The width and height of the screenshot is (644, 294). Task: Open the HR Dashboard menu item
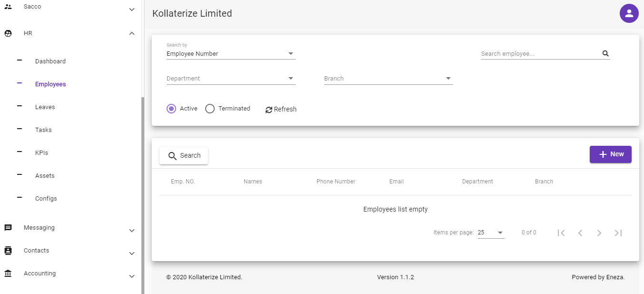(x=50, y=61)
